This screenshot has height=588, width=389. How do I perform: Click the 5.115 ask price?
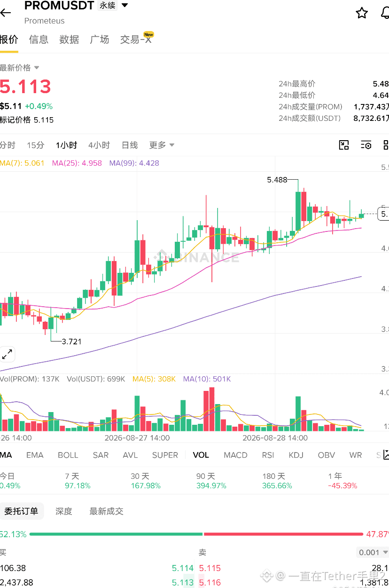(210, 568)
